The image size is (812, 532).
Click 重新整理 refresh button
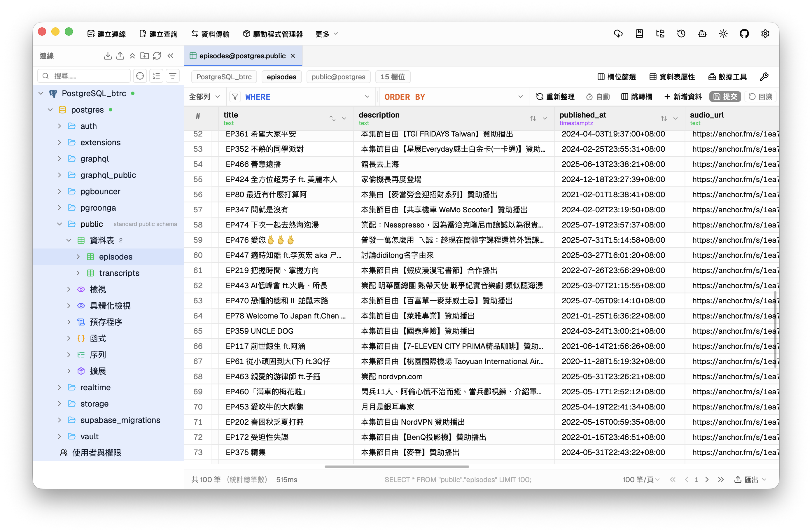(x=555, y=97)
